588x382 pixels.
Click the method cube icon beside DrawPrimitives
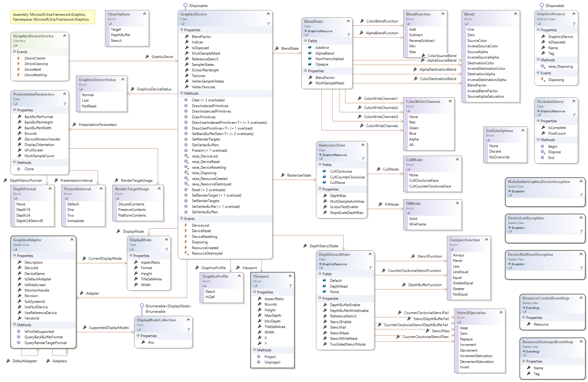(186, 117)
